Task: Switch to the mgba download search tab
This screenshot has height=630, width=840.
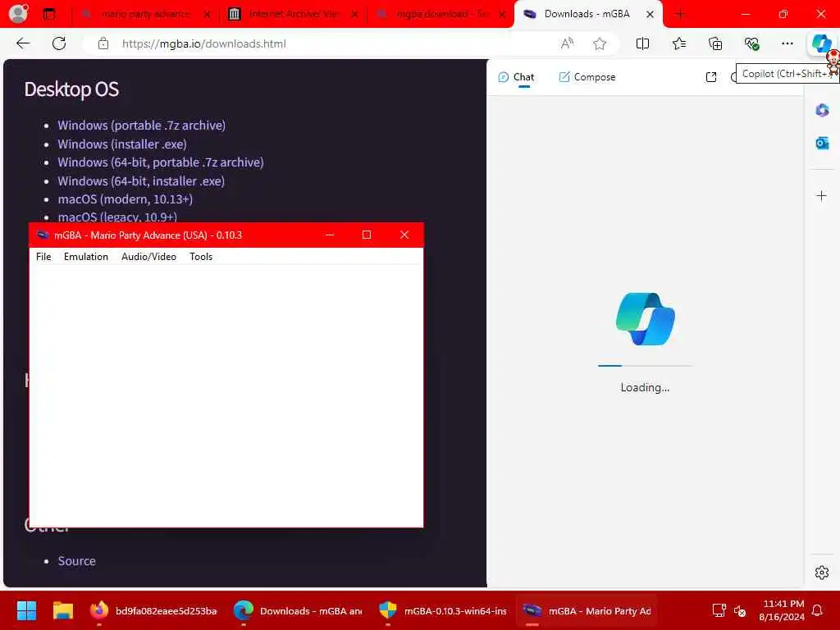Action: (441, 14)
